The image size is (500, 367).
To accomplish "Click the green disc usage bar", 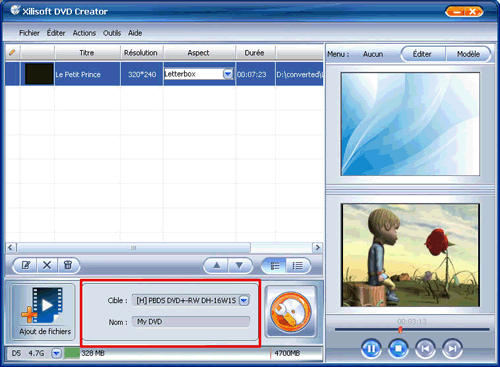I will (72, 353).
